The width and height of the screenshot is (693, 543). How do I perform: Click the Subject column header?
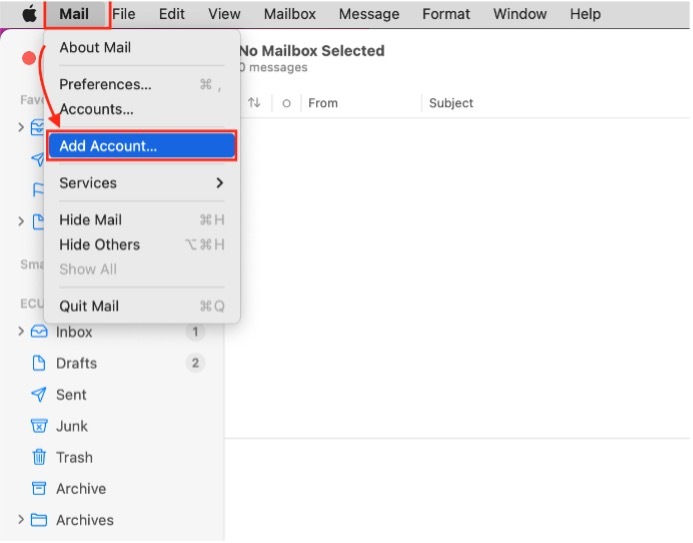(x=451, y=103)
